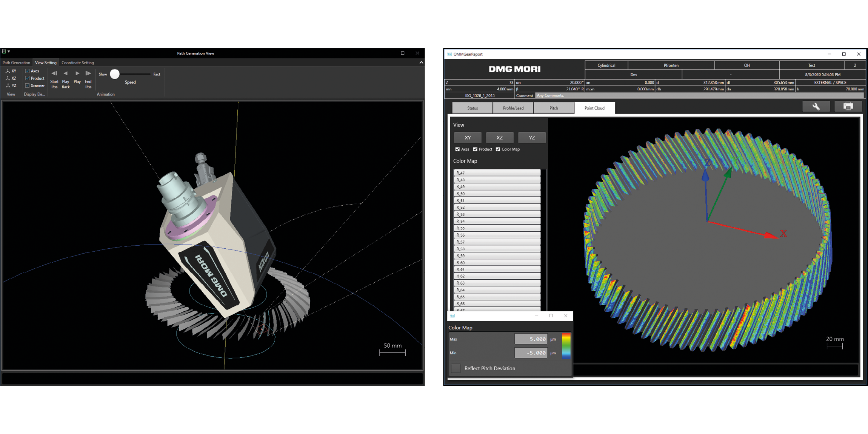The width and height of the screenshot is (868, 434).
Task: Click the Color Map Max value field
Action: point(531,339)
